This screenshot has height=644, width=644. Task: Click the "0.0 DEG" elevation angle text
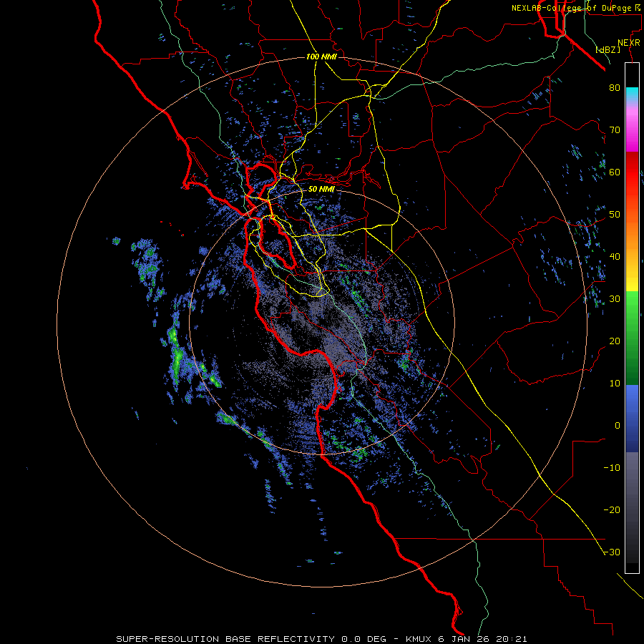pyautogui.click(x=364, y=639)
